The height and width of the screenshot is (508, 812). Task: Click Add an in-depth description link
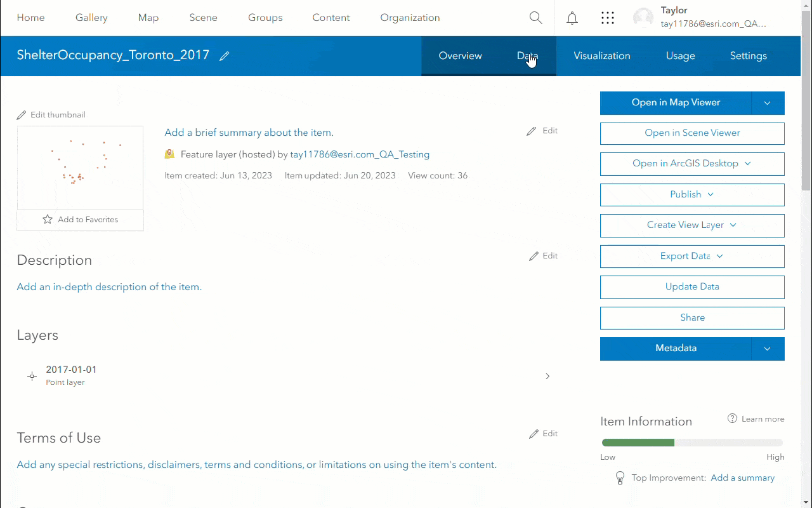coord(109,287)
